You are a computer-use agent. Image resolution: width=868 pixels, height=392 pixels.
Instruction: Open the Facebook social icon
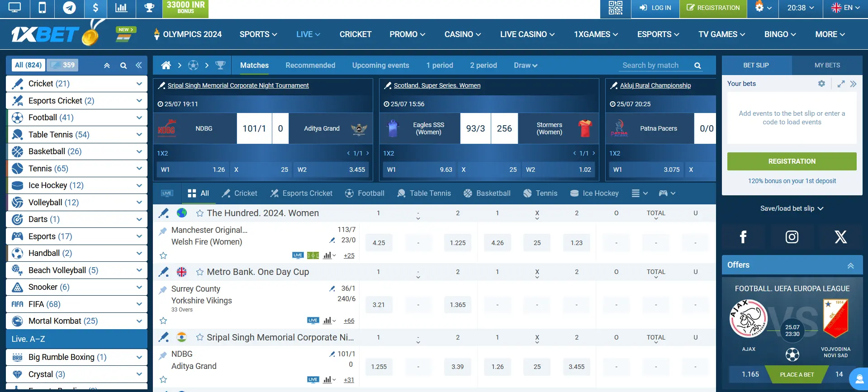tap(743, 237)
